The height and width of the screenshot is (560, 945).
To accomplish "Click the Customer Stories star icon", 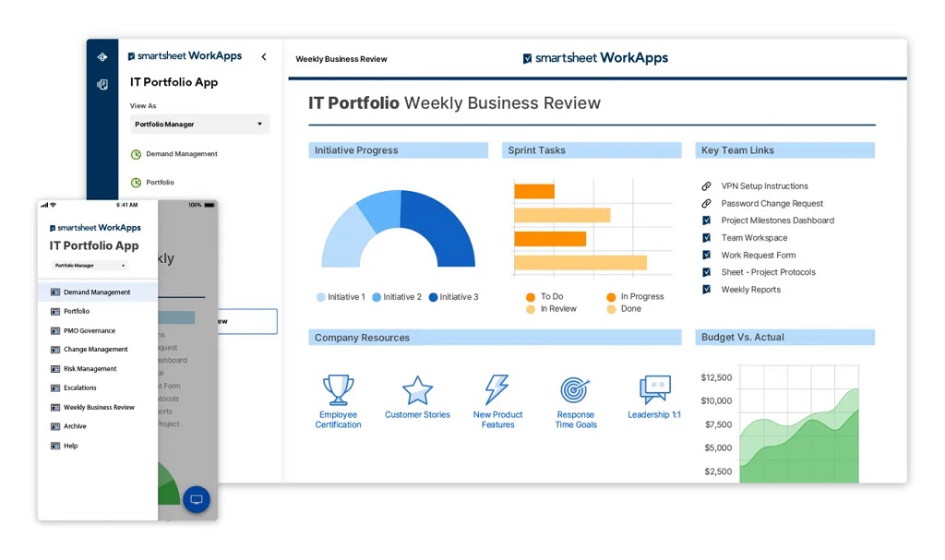I will (417, 390).
